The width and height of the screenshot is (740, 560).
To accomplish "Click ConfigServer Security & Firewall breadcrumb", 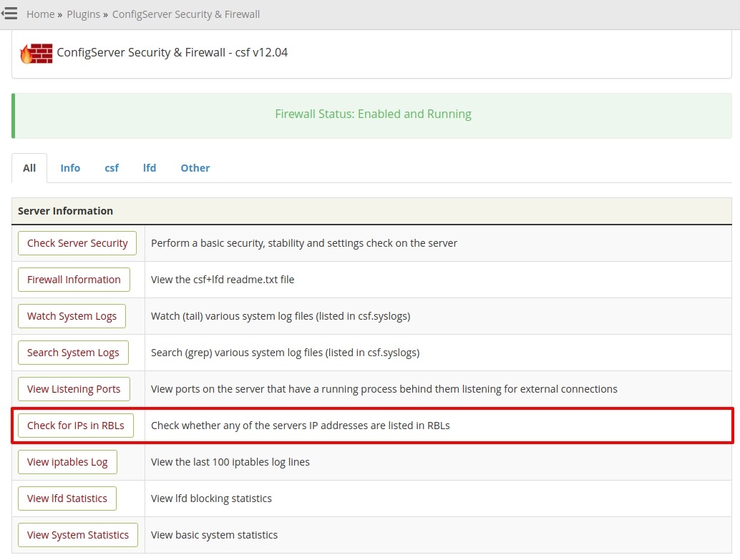I will tap(186, 14).
